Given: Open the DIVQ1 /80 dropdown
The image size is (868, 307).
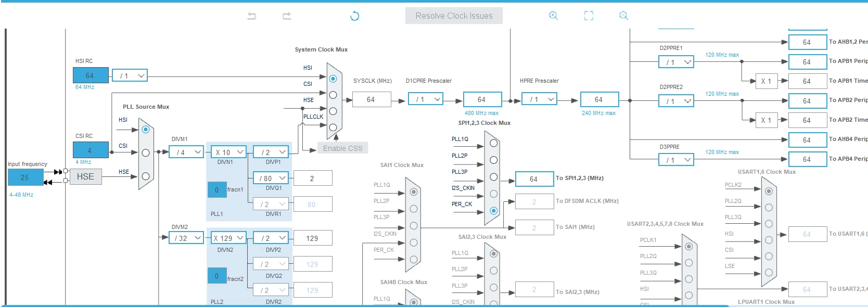Looking at the screenshot, I should click(271, 178).
